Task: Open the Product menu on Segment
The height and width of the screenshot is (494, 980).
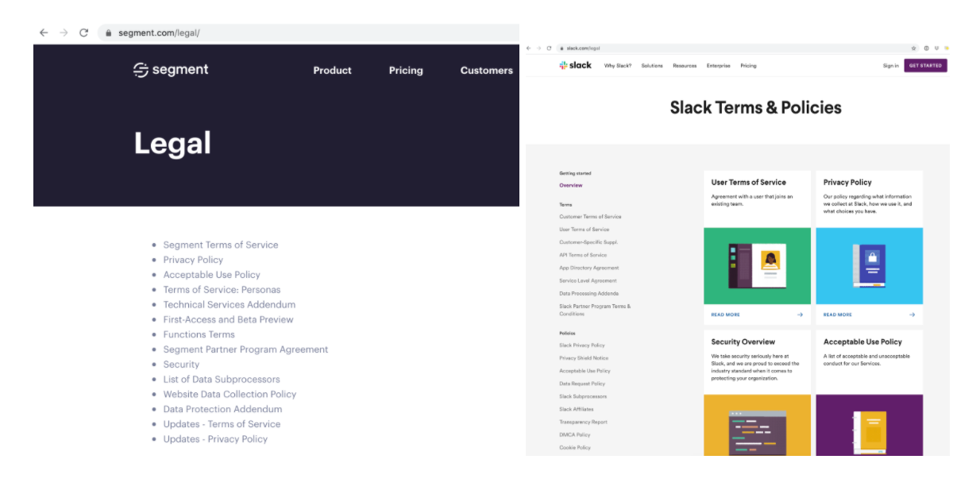Action: point(332,70)
